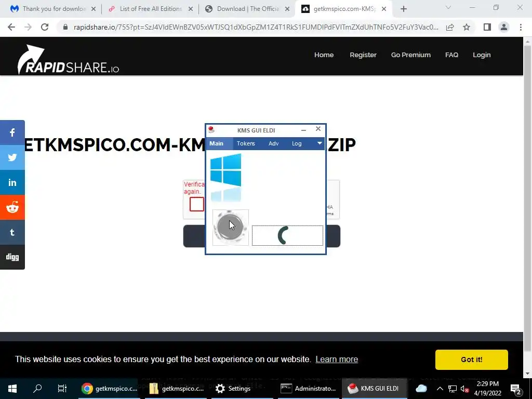532x399 pixels.
Task: Click the red activation button in KMS GUI ELDI
Action: (x=230, y=227)
